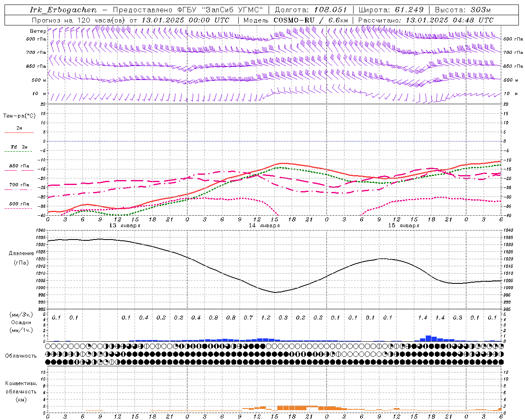The image size is (525, 420).
Task: Click the '10 м' wind level label on left
Action: pyautogui.click(x=39, y=94)
